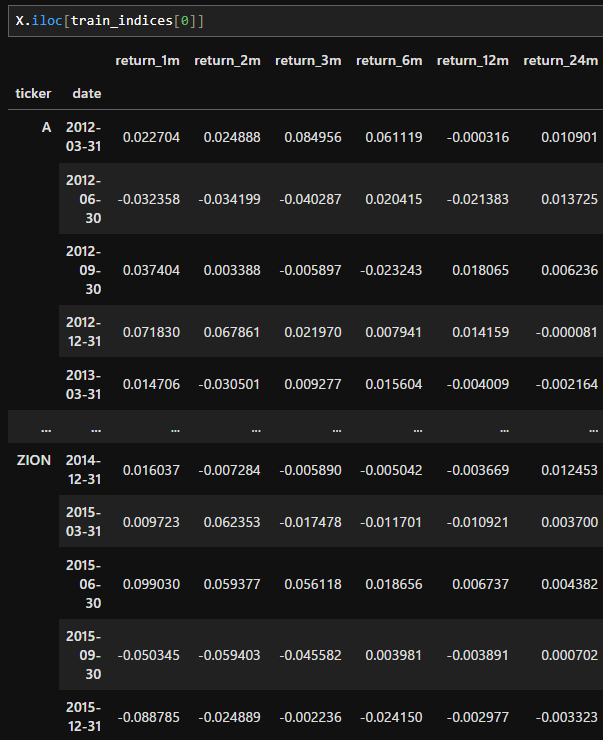Viewport: 603px width, 740px height.
Task: Click the value 0.037404
Action: [151, 270]
